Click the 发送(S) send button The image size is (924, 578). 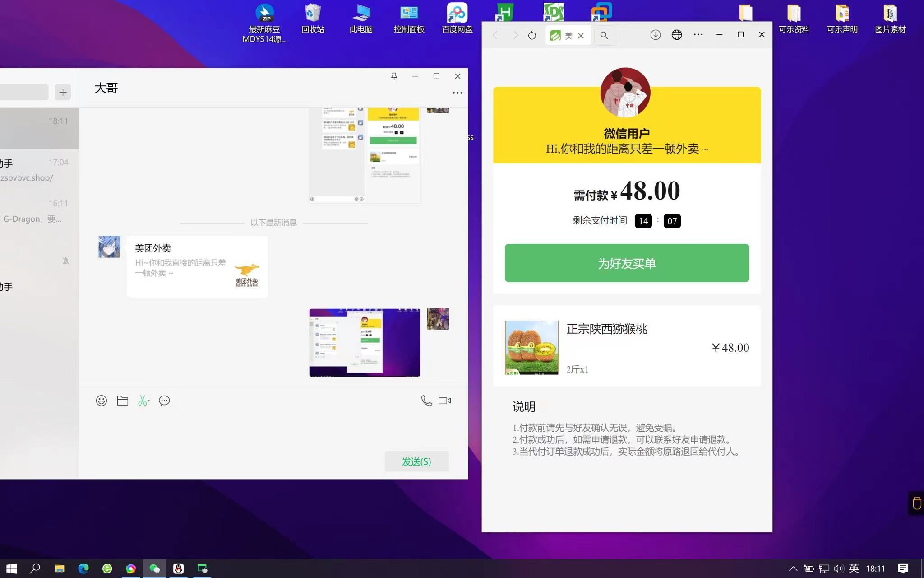tap(416, 461)
